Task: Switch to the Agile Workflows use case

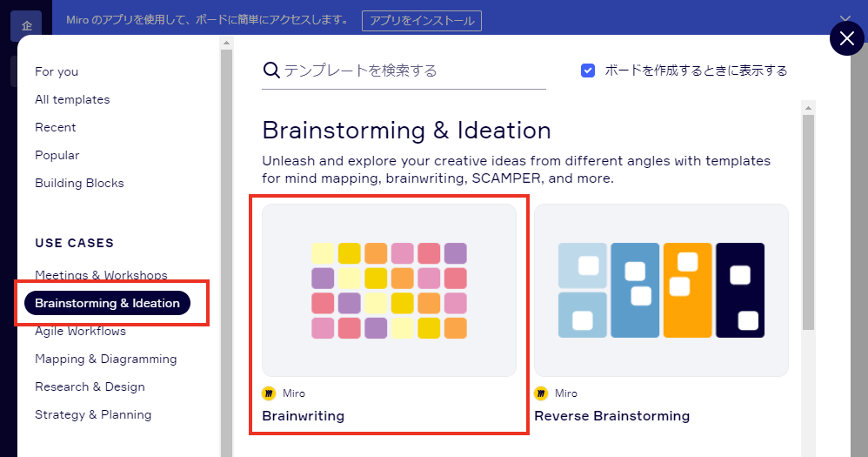Action: tap(80, 332)
